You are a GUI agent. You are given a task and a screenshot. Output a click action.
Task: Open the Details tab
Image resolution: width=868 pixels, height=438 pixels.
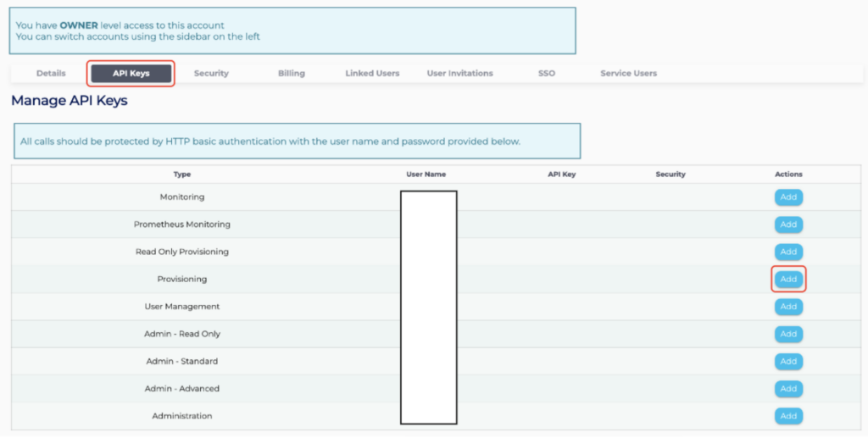51,74
